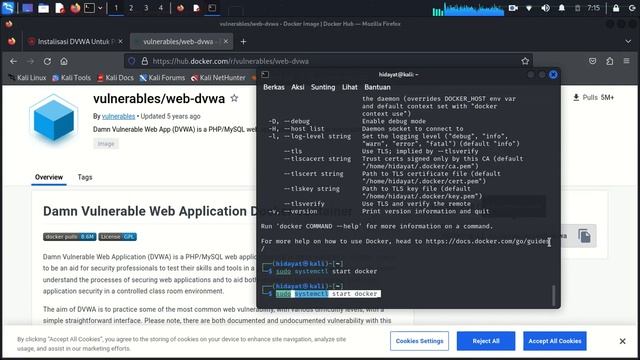This screenshot has height=360, width=640.
Task: Click Accept All Cookies
Action: click(555, 341)
